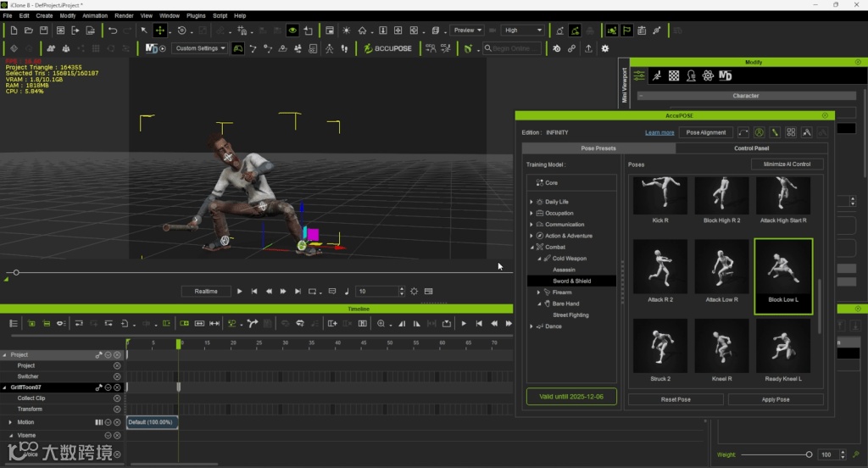Click the AccuPOSE toolbar button

tap(387, 48)
